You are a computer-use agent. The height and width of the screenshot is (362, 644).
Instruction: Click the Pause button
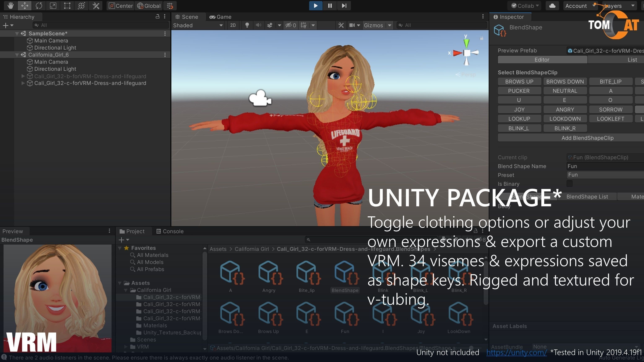click(330, 5)
